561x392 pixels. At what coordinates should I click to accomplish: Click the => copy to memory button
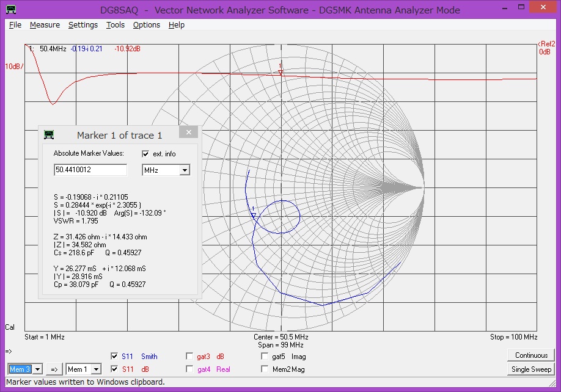(54, 369)
